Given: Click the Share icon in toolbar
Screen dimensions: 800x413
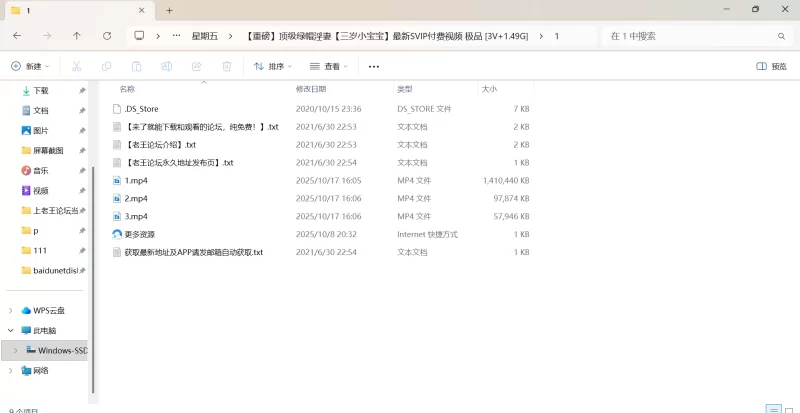Looking at the screenshot, I should point(197,67).
